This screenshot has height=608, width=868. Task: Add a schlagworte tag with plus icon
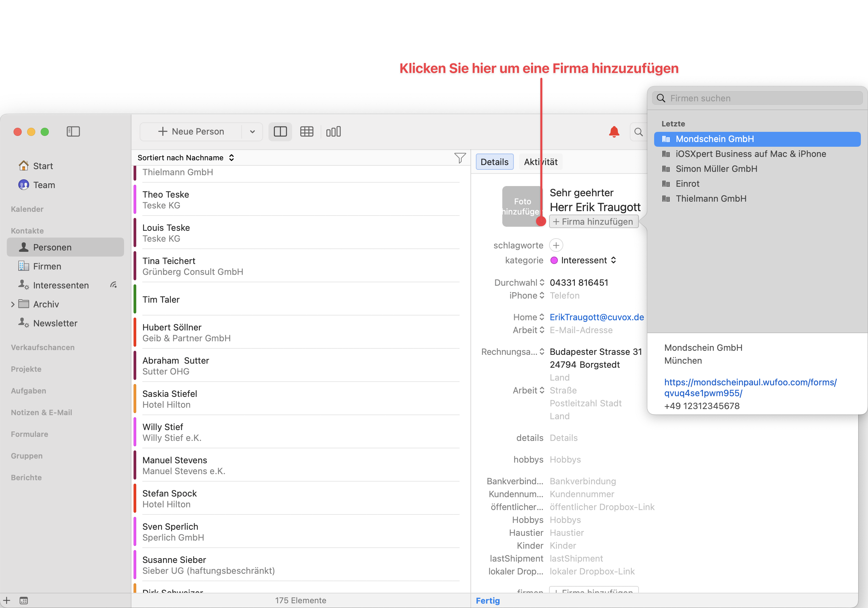pos(556,245)
